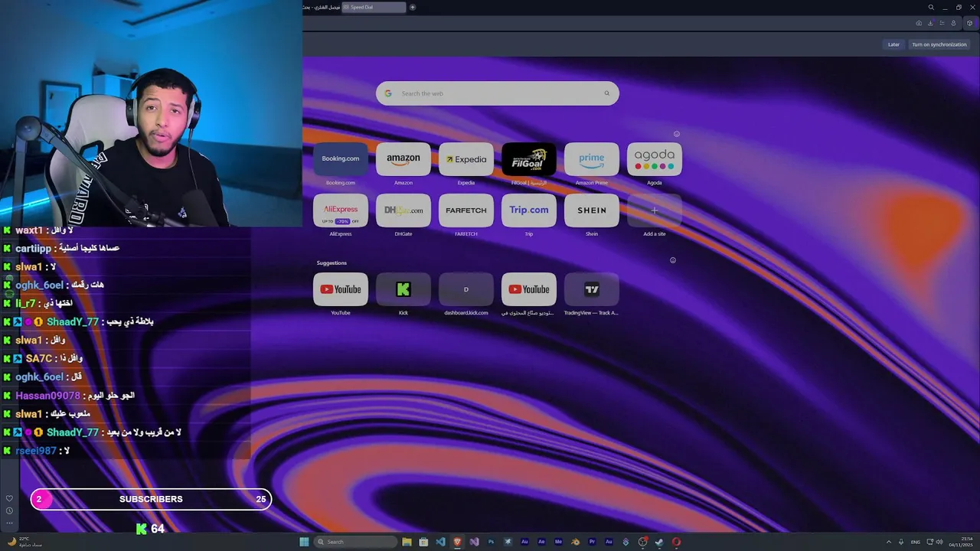Open the Amazon speed dial tile
Image resolution: width=980 pixels, height=551 pixels.
(x=403, y=158)
